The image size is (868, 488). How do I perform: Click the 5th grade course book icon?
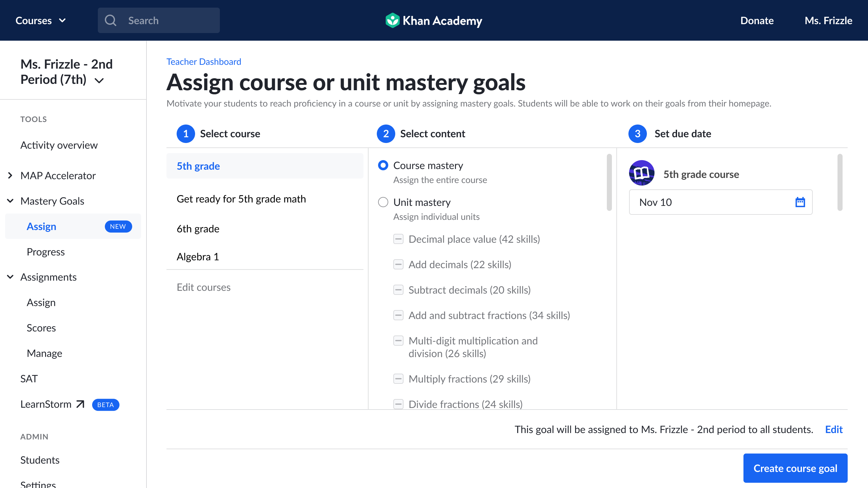641,173
